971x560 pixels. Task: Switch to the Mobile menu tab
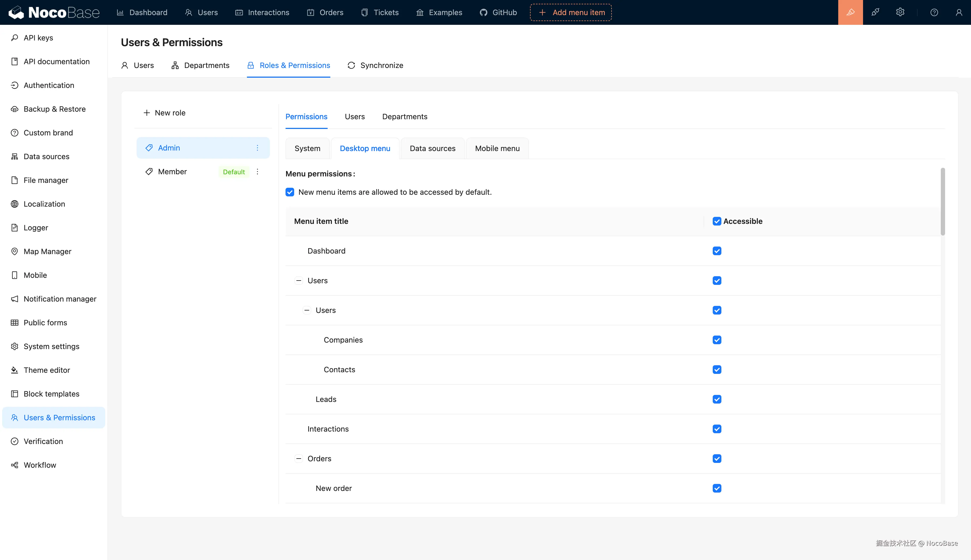click(x=497, y=148)
